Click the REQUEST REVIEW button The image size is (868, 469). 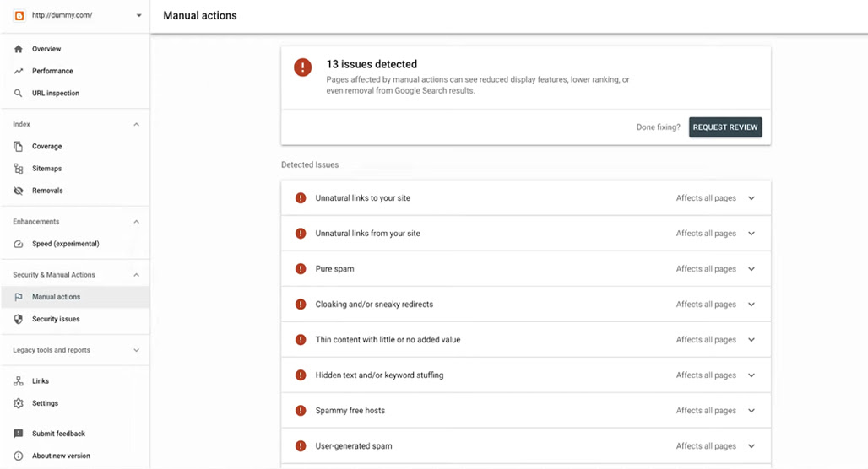[725, 127]
